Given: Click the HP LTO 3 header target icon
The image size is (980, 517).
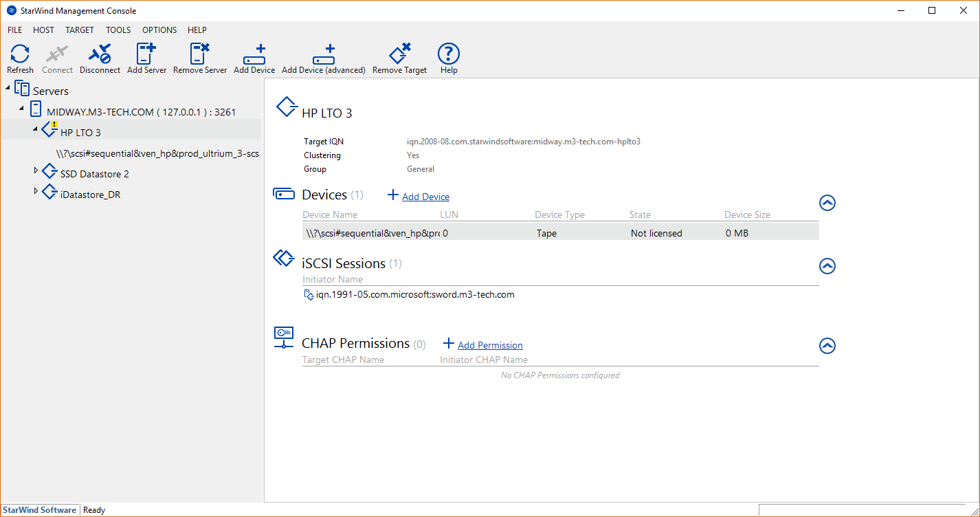Looking at the screenshot, I should click(x=287, y=108).
